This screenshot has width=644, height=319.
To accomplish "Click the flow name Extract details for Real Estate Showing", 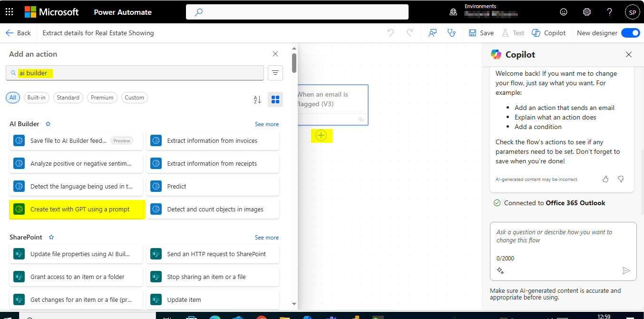I will [x=98, y=33].
